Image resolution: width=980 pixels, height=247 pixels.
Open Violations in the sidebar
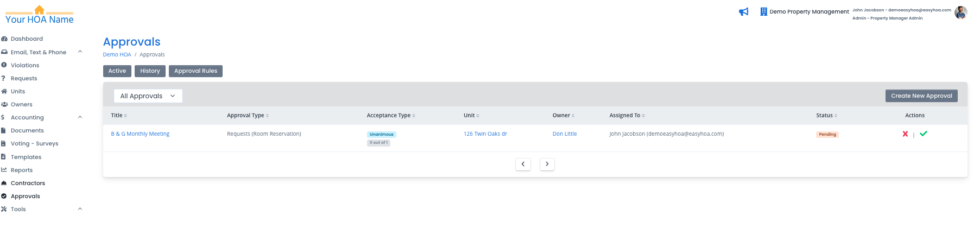25,66
